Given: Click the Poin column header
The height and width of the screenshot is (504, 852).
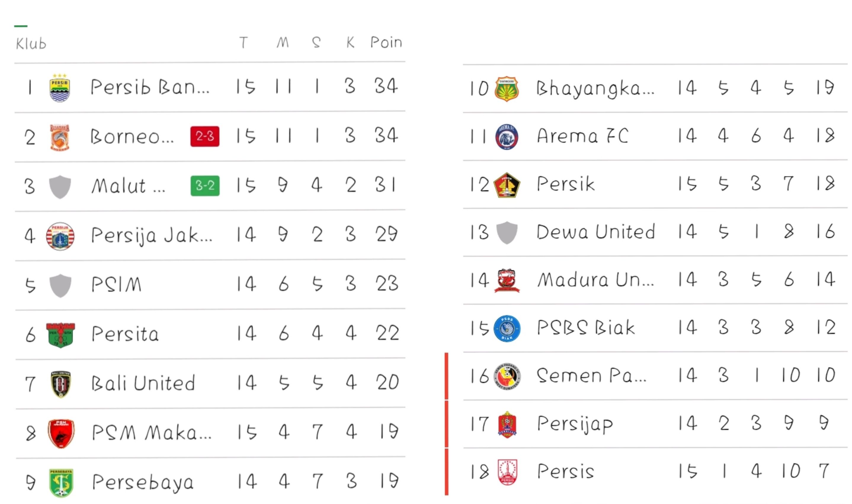Looking at the screenshot, I should click(x=386, y=43).
